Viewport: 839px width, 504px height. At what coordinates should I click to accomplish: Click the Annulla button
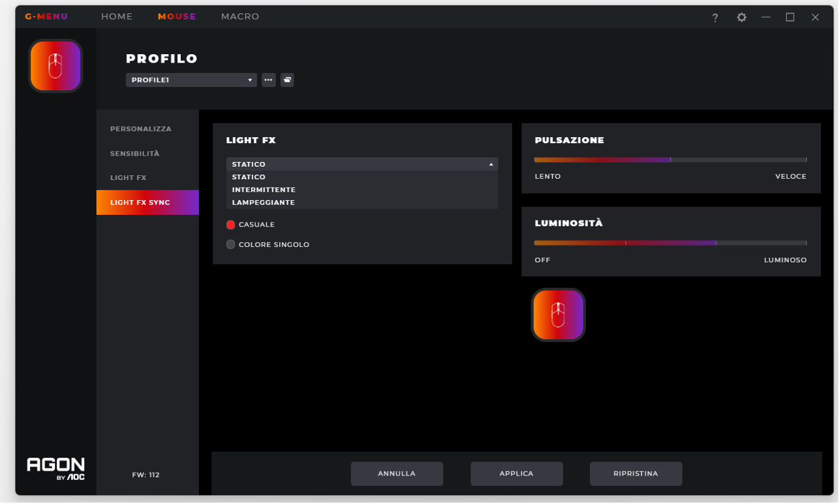coord(397,473)
